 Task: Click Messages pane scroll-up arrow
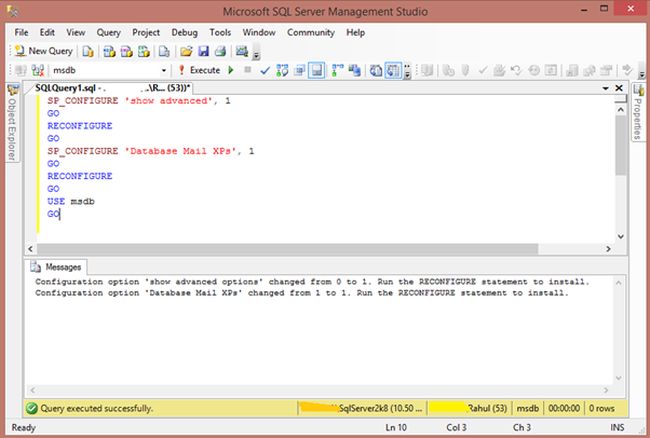click(x=619, y=283)
